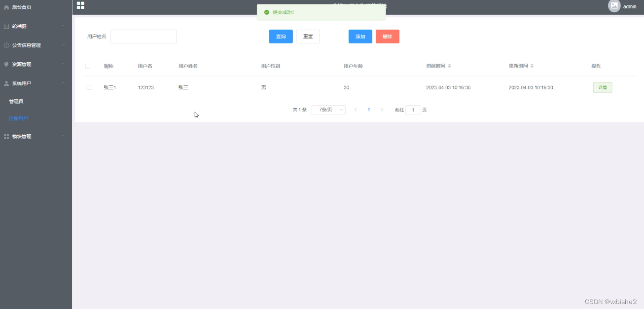Click page number 1 in pagination
Screen dimensions: 644x309
coord(369,110)
